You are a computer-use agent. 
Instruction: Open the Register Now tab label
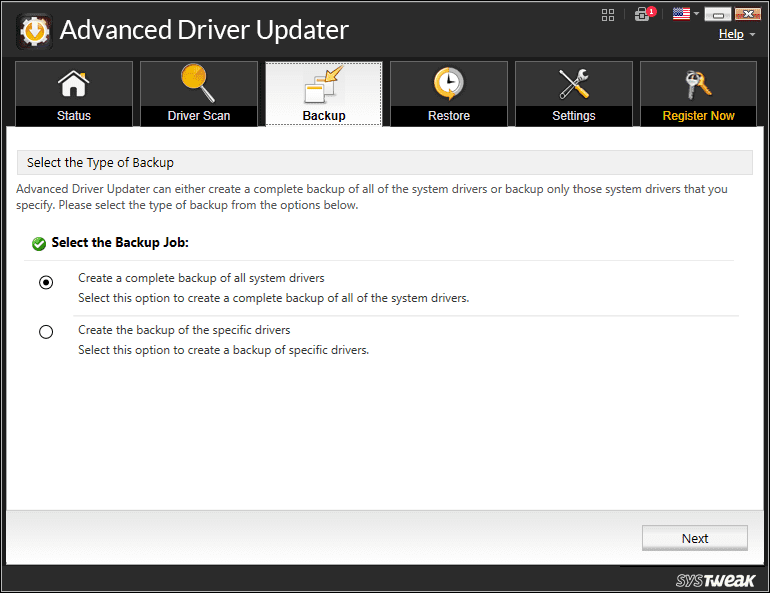(698, 116)
